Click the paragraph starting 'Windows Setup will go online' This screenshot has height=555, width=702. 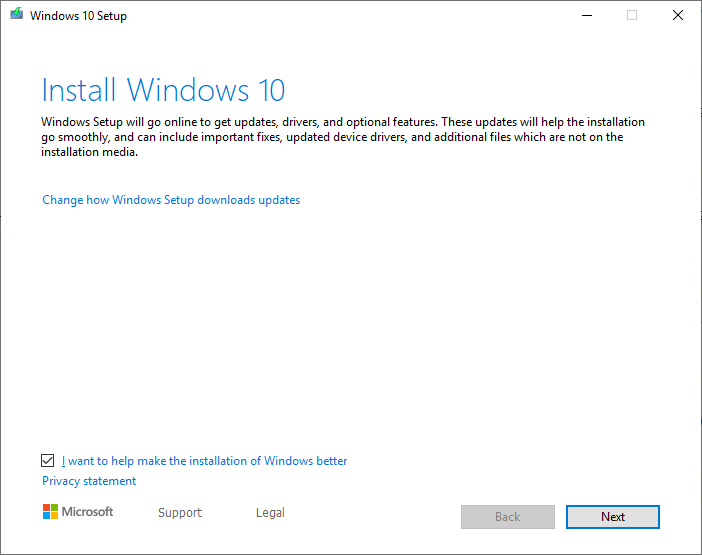click(343, 137)
